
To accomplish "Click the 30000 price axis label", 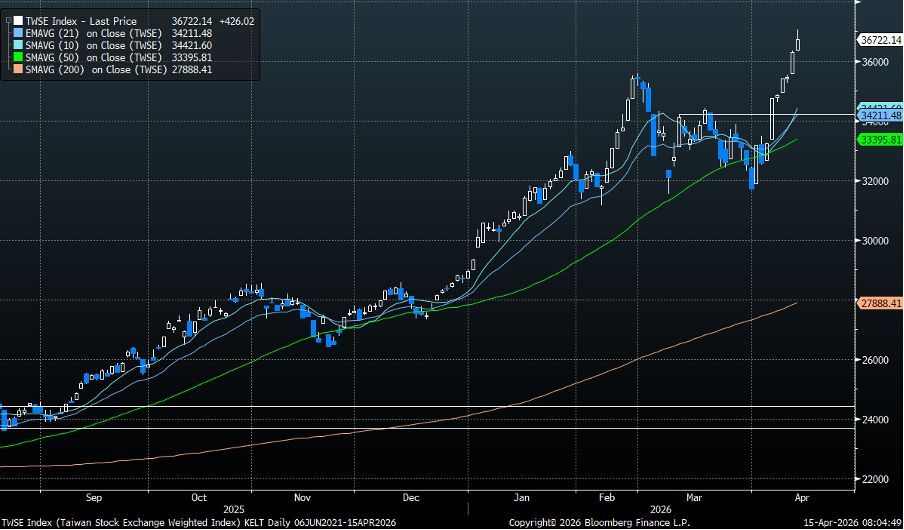I will [873, 240].
